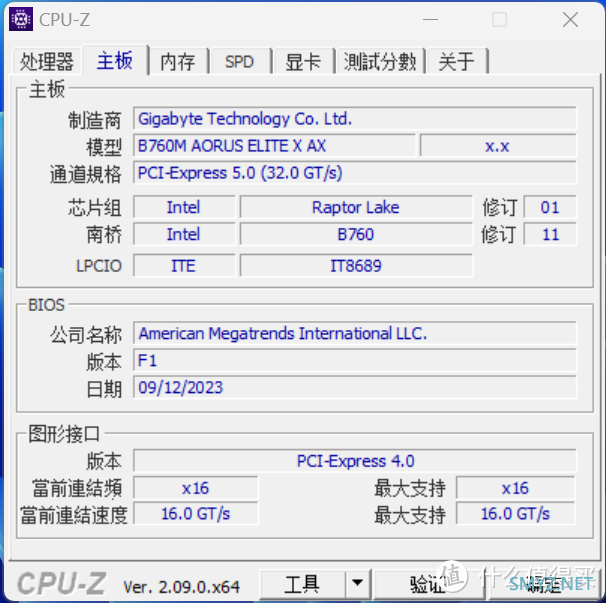
Task: Click the 验证 button
Action: click(428, 584)
